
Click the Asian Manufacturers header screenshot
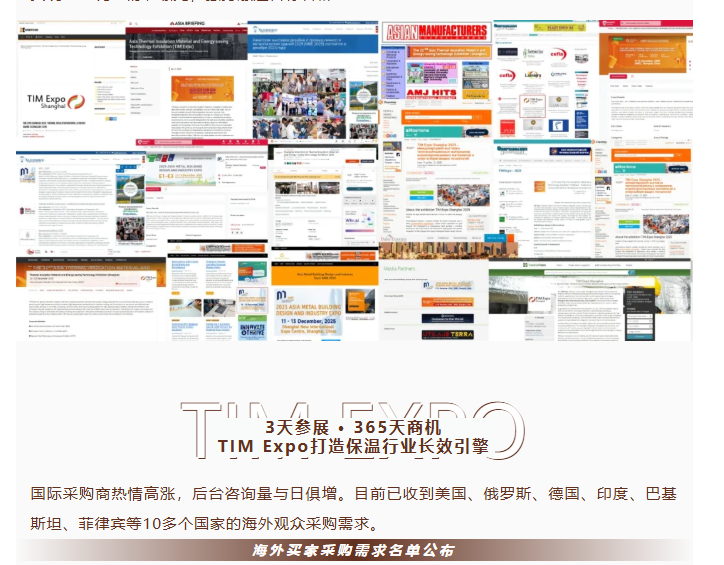(437, 32)
